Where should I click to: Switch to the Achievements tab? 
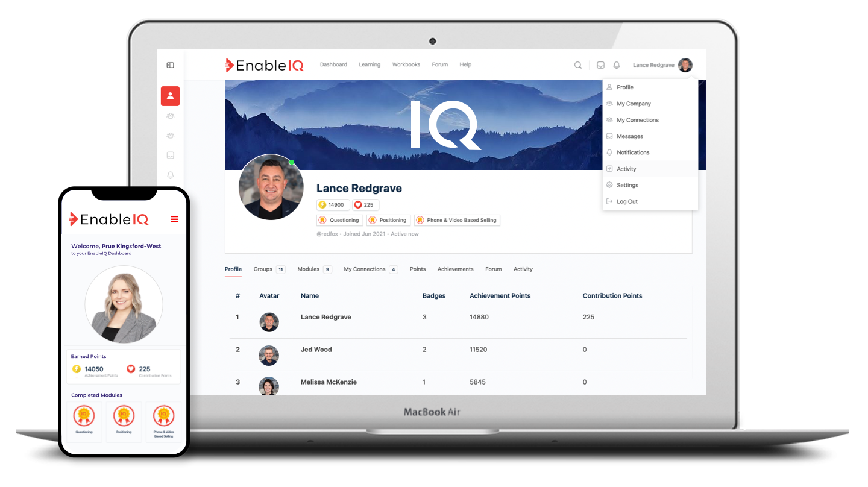click(x=455, y=269)
